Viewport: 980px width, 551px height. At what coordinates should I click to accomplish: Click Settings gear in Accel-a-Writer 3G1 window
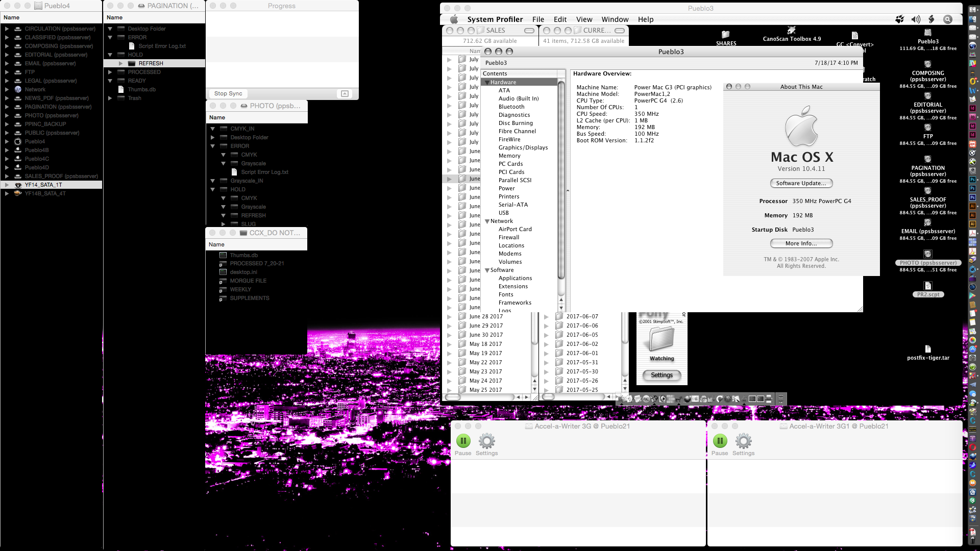[x=744, y=441]
